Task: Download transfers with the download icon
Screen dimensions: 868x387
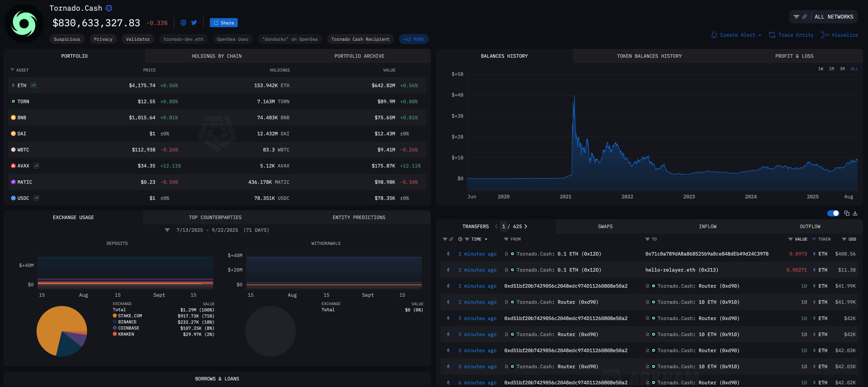Action: (x=855, y=213)
